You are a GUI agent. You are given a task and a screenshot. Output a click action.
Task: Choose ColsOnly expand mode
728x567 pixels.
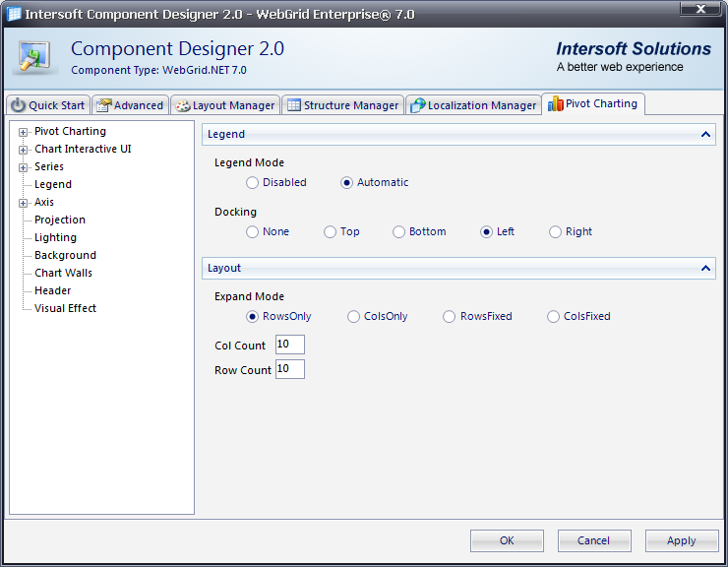(x=354, y=316)
